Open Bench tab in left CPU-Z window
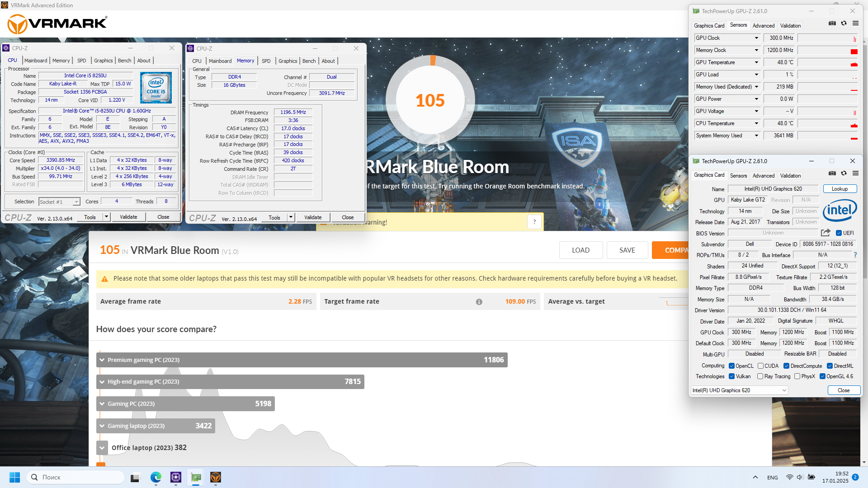 (x=125, y=61)
